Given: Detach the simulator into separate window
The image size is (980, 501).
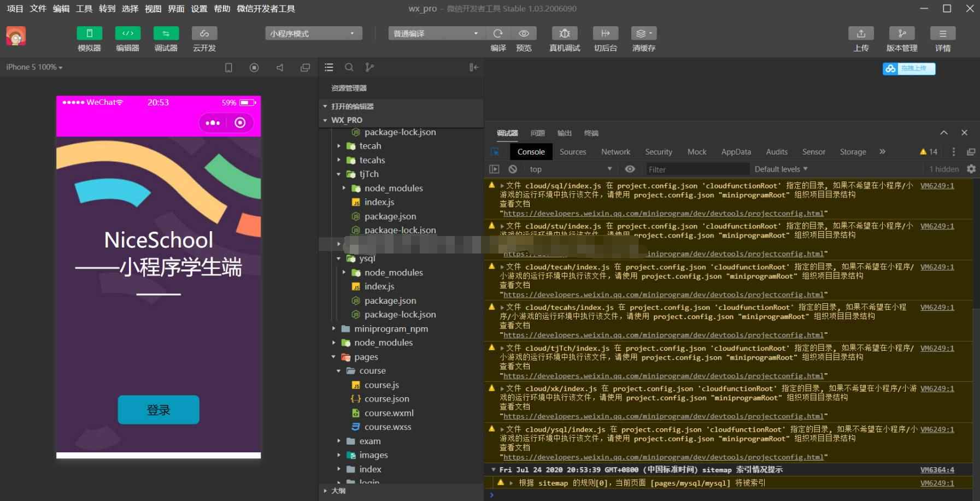Looking at the screenshot, I should pos(305,67).
